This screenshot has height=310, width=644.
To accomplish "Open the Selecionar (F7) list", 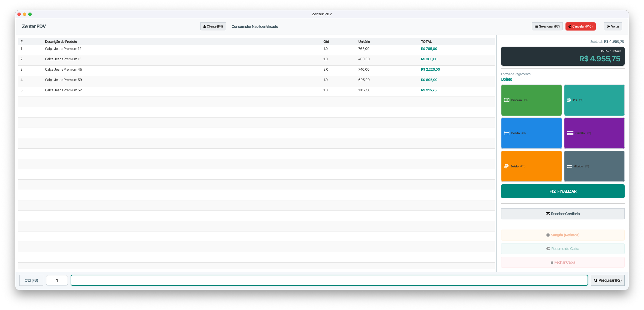I will tap(547, 26).
